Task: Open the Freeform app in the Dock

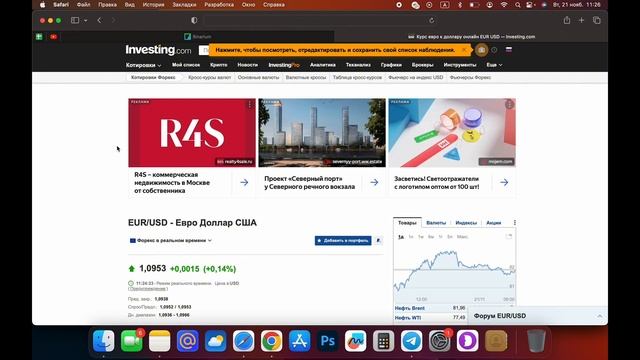Action: tap(356, 340)
